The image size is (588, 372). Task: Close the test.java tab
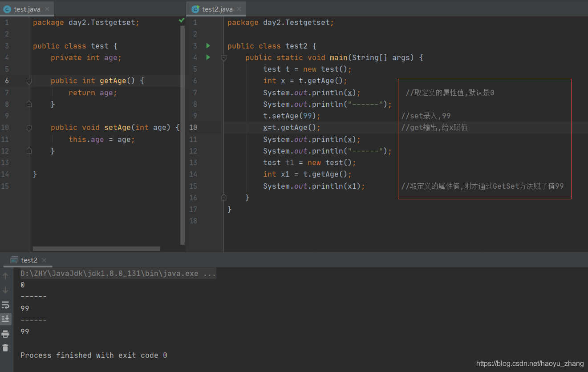(x=47, y=9)
